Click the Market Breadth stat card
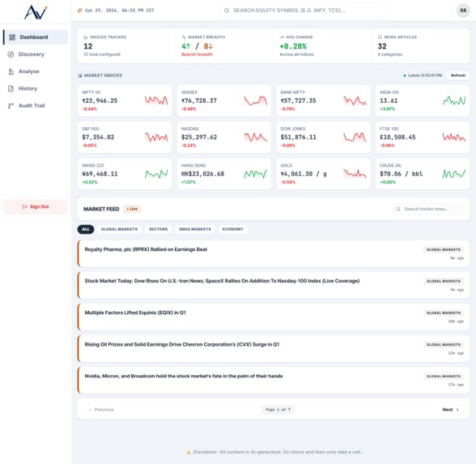The width and height of the screenshot is (476, 464). tap(225, 46)
